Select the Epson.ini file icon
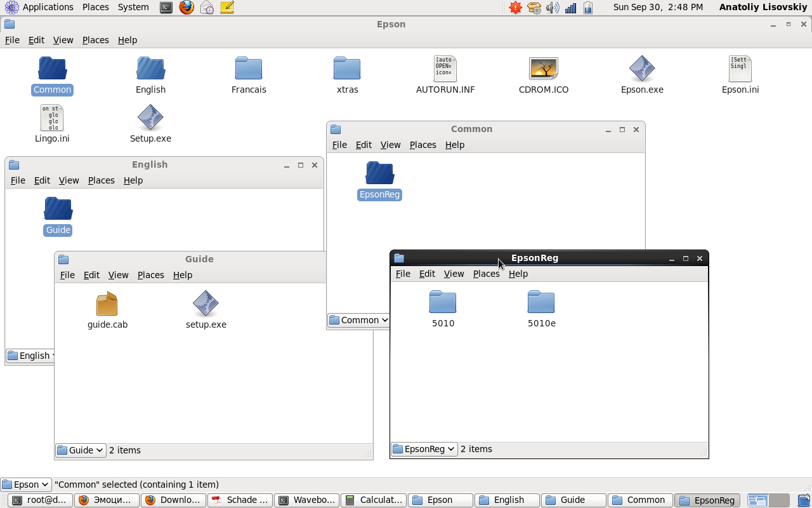This screenshot has width=812, height=508. 740,69
